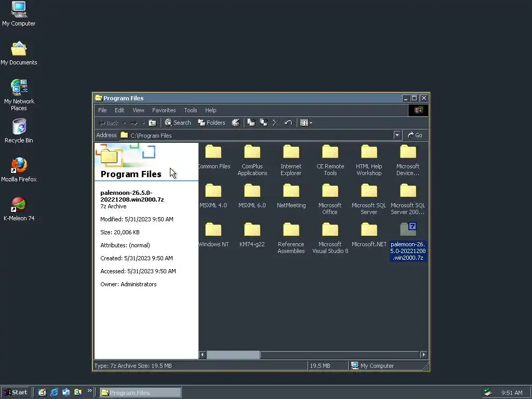The image size is (532, 399).
Task: Click the horizontal scrollbar right arrow
Action: tap(423, 354)
